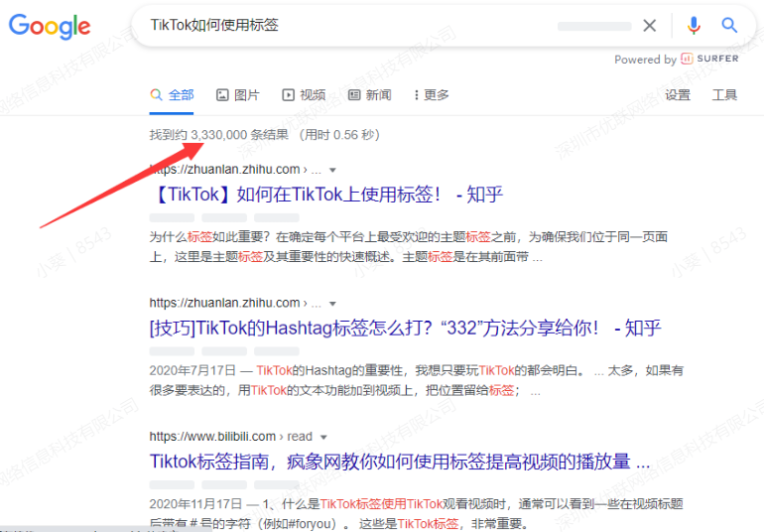The width and height of the screenshot is (764, 532).
Task: Clear the search box with the X icon
Action: 649,26
